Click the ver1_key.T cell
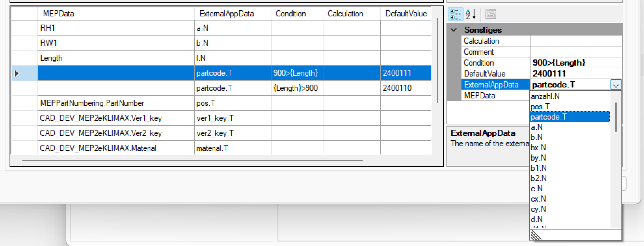This screenshot has height=246, width=644. (x=233, y=118)
